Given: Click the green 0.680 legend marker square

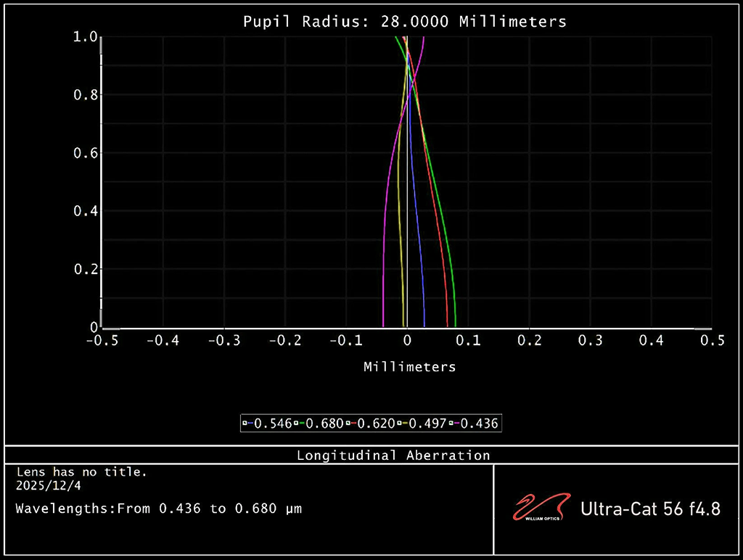Looking at the screenshot, I should click(295, 423).
